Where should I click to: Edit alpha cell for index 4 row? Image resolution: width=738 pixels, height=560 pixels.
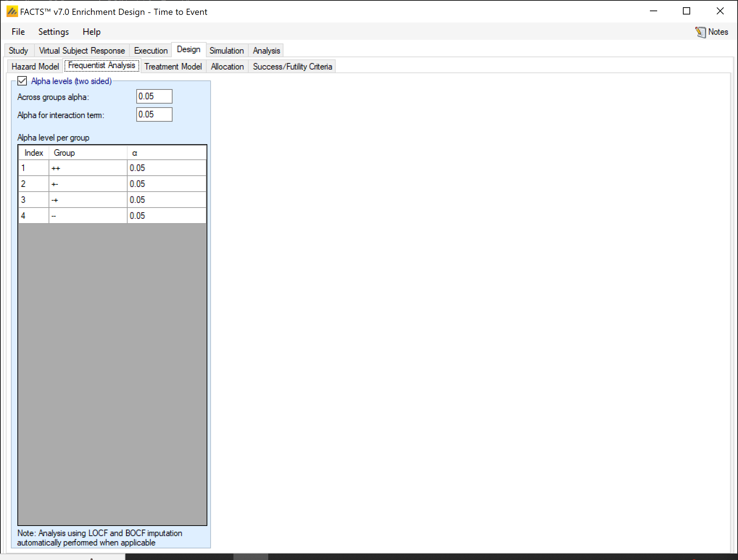(166, 216)
